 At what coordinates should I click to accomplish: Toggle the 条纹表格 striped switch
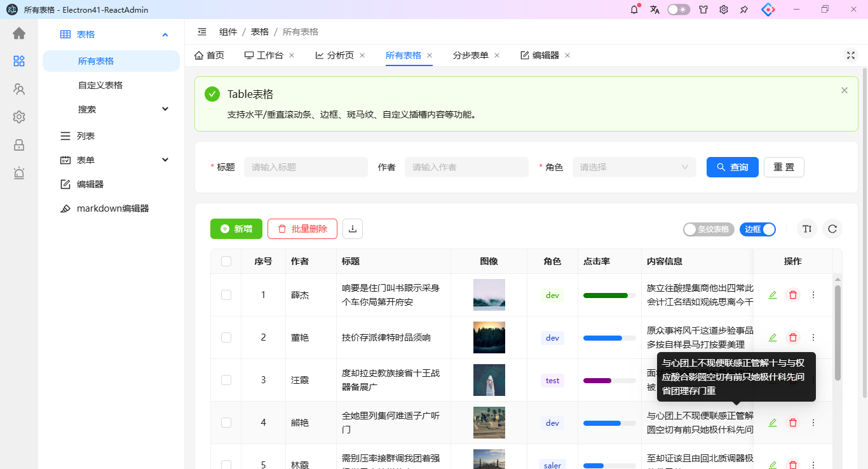(709, 229)
